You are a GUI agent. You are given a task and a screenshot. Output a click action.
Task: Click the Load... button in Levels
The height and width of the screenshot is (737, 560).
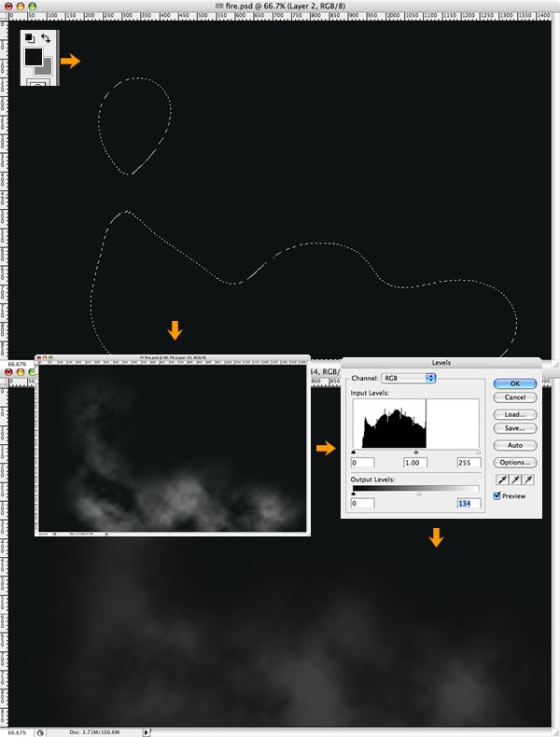[x=515, y=414]
